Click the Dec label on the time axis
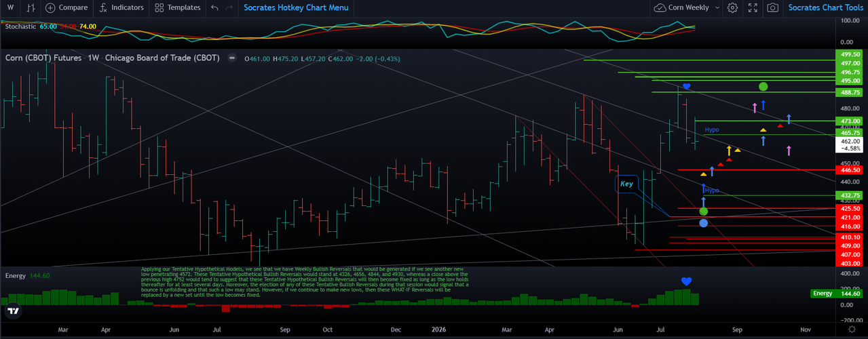 pyautogui.click(x=396, y=330)
